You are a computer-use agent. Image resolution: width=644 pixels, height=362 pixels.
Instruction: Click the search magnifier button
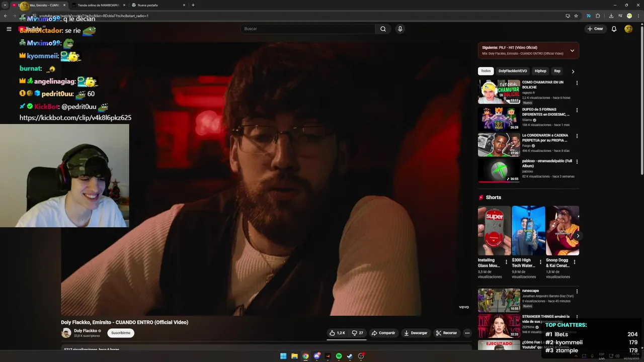point(383,29)
